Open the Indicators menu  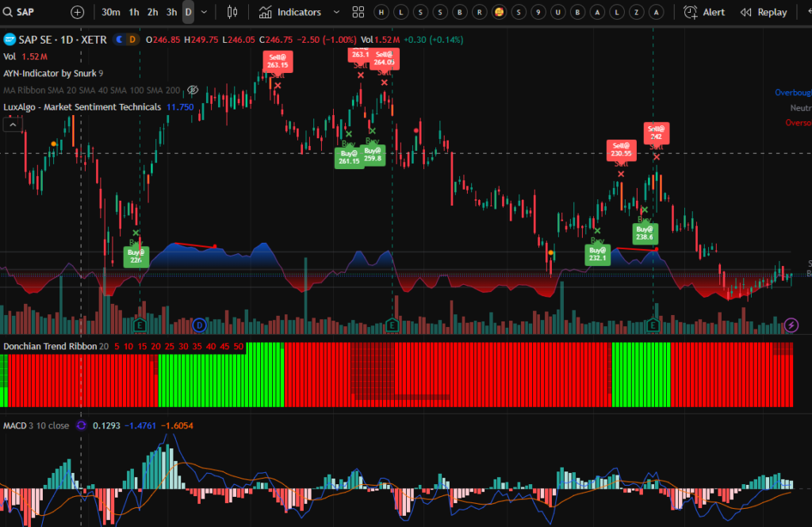point(290,12)
